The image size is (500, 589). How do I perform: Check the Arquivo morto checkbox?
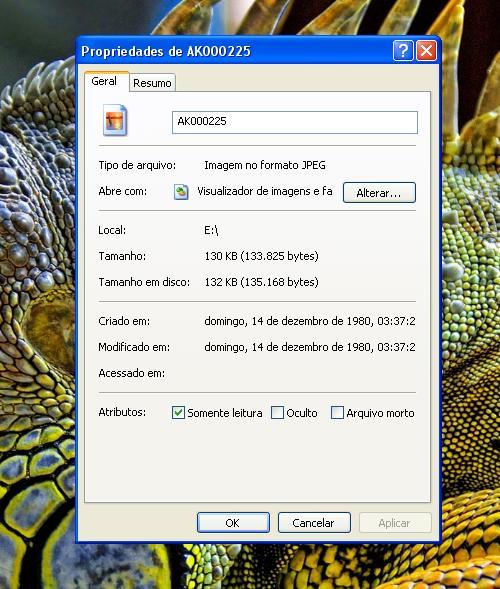tap(337, 412)
